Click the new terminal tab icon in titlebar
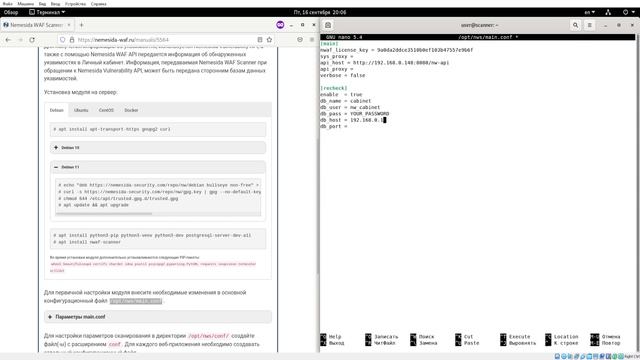Image resolution: width=640 pixels, height=360 pixels. (328, 25)
